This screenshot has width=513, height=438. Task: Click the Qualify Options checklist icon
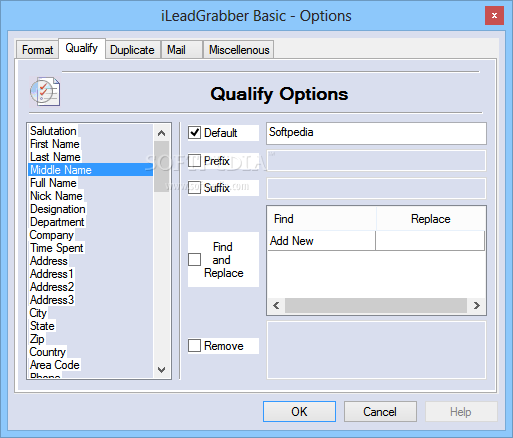pos(45,92)
